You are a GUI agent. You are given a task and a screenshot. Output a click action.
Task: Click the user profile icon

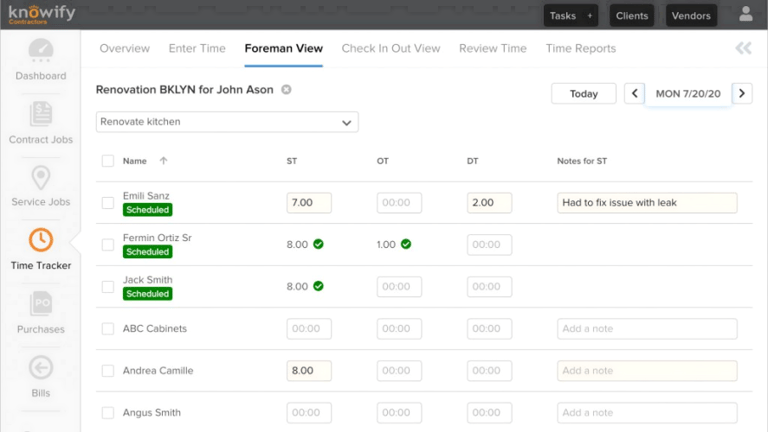[x=745, y=14]
